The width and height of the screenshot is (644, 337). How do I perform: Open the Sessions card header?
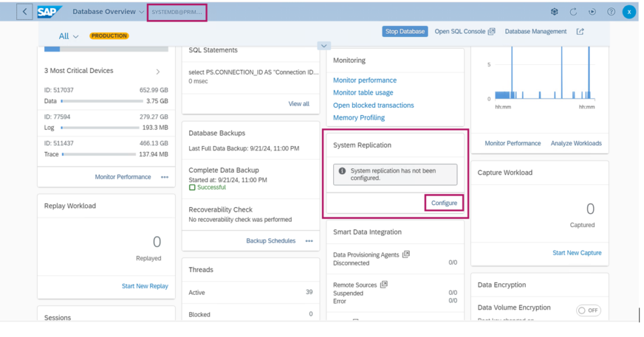(x=58, y=318)
